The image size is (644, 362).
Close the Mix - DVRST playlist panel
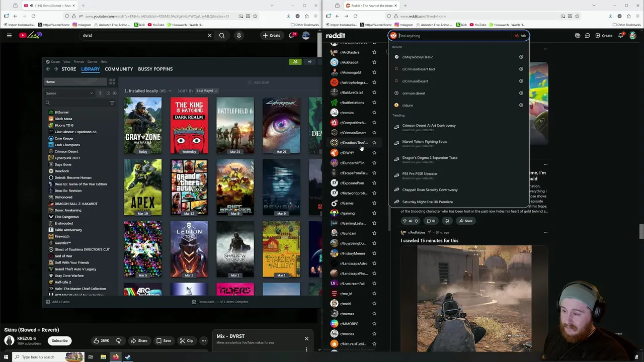click(x=306, y=338)
